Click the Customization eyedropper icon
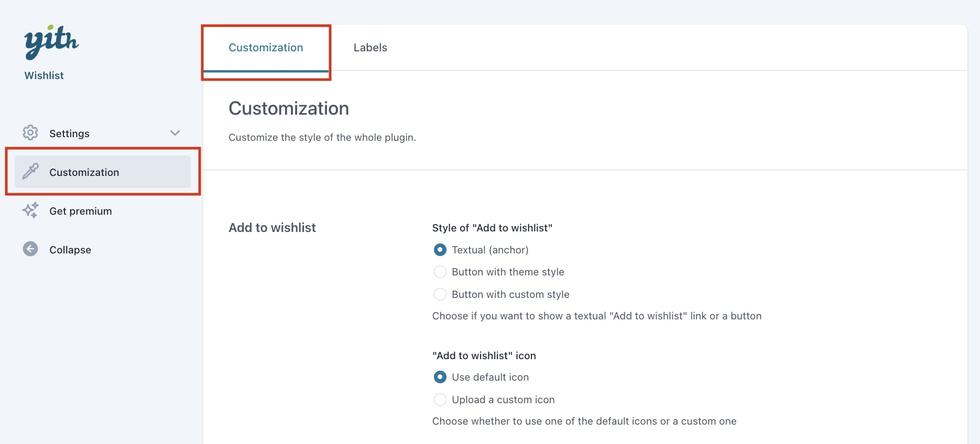This screenshot has height=444, width=980. [x=30, y=172]
